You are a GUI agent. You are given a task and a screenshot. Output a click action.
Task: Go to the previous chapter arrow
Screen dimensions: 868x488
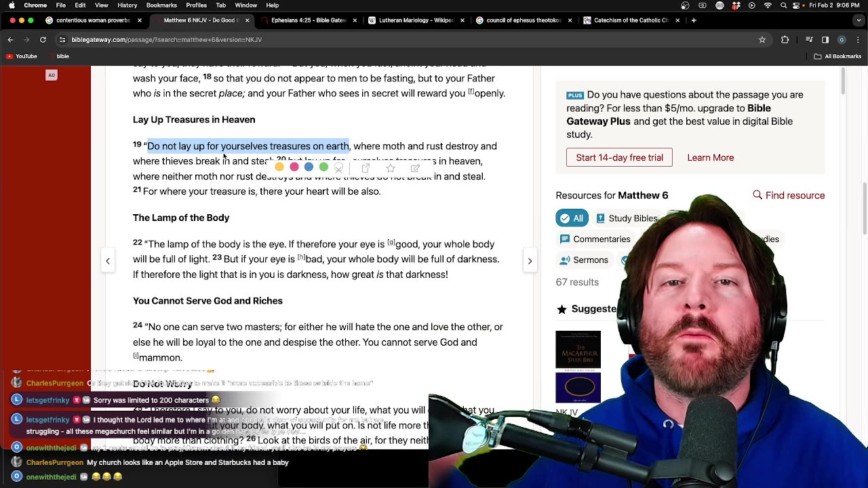pyautogui.click(x=108, y=261)
